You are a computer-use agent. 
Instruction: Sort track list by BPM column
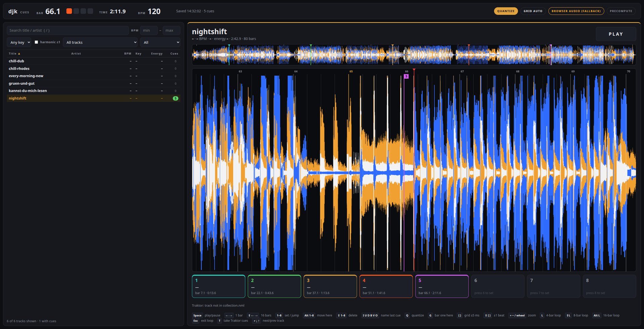click(128, 54)
